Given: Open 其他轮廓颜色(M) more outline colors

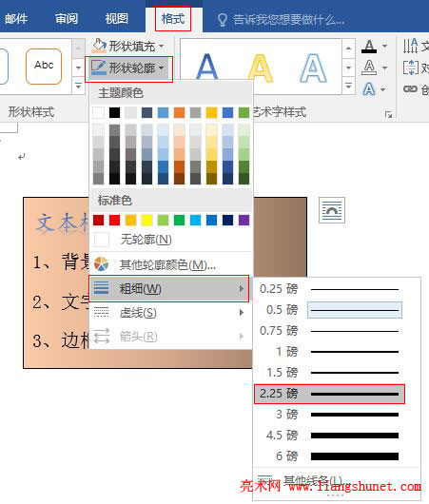Looking at the screenshot, I should pos(170,265).
